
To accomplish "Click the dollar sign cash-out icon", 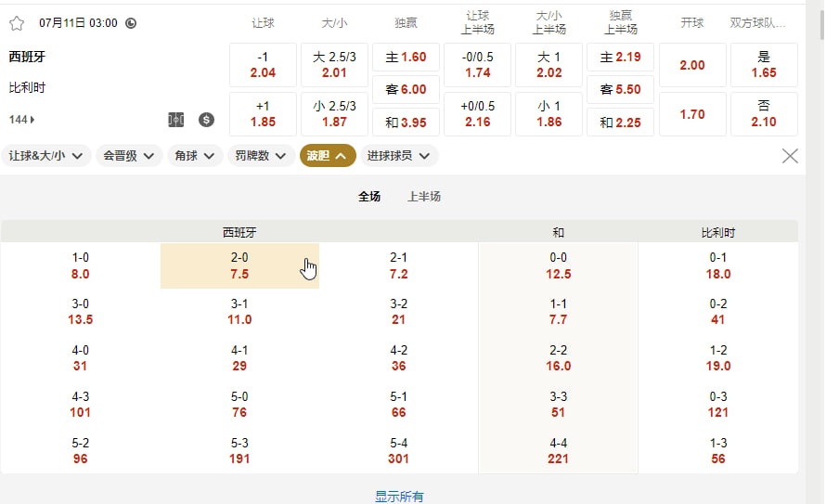I will point(206,120).
